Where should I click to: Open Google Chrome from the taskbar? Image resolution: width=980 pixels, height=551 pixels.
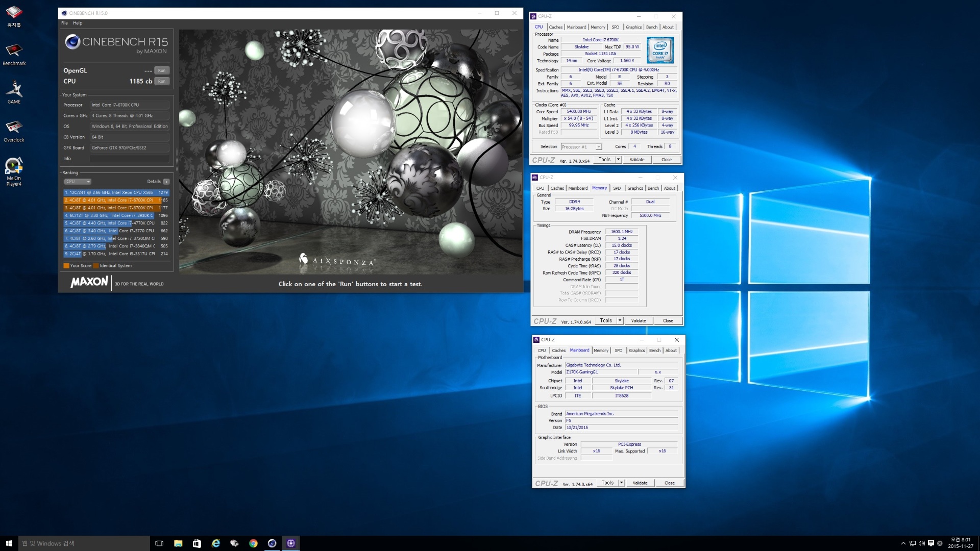253,543
